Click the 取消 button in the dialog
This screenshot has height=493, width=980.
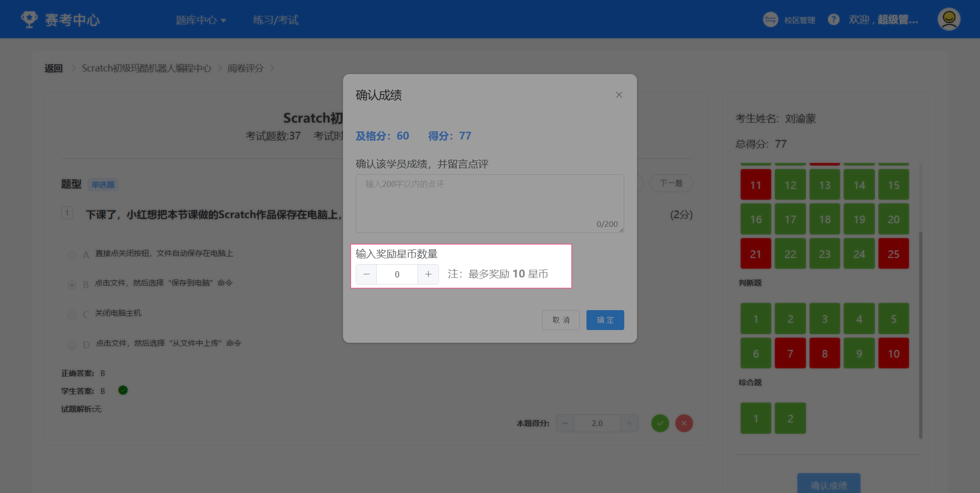pyautogui.click(x=561, y=320)
